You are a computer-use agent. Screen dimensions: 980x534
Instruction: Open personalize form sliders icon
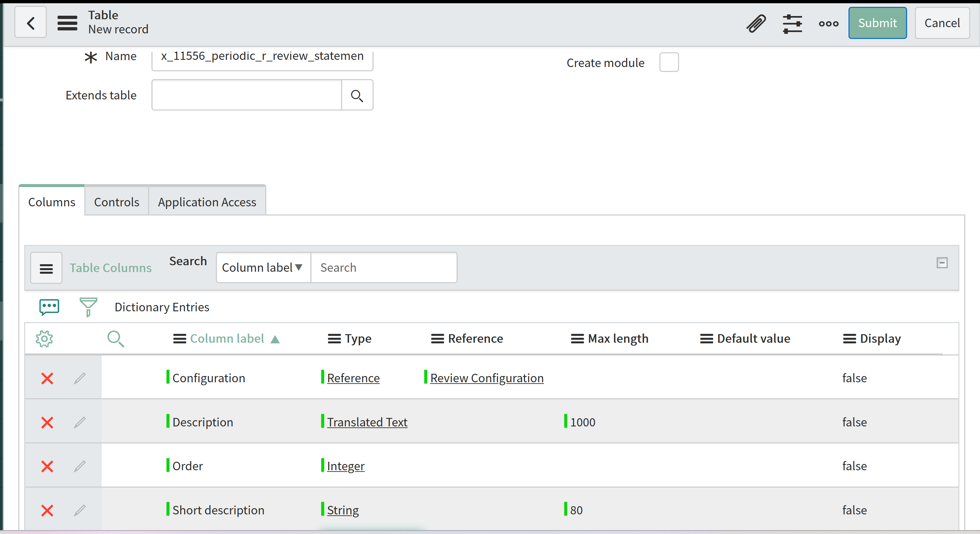pos(793,24)
